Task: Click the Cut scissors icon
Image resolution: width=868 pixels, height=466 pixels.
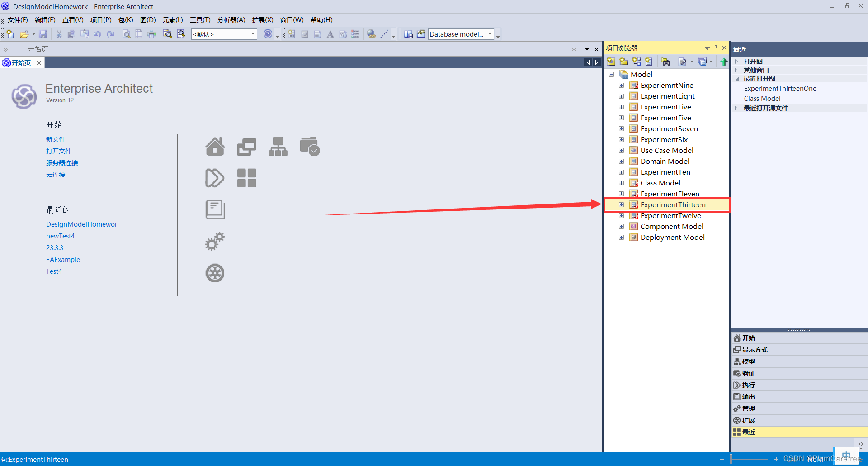Action: click(59, 34)
